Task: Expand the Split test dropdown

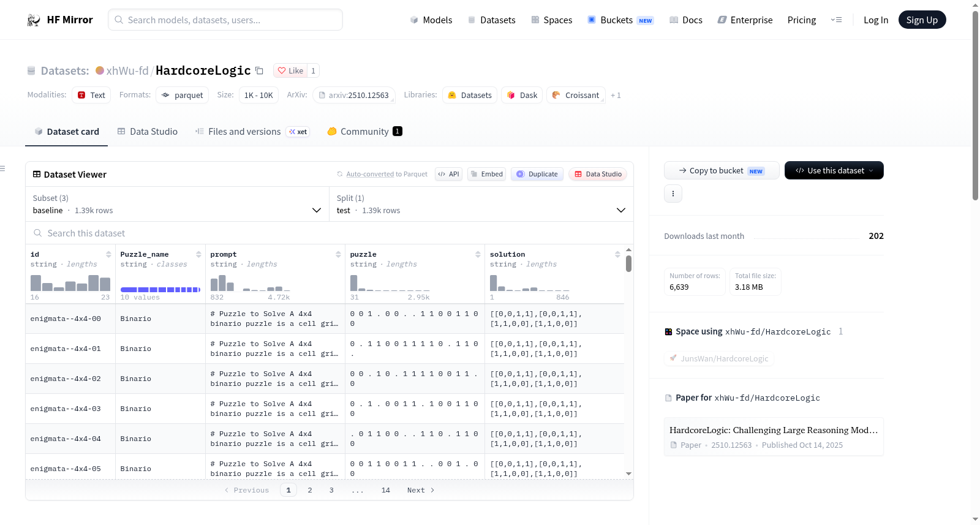Action: pos(481,204)
